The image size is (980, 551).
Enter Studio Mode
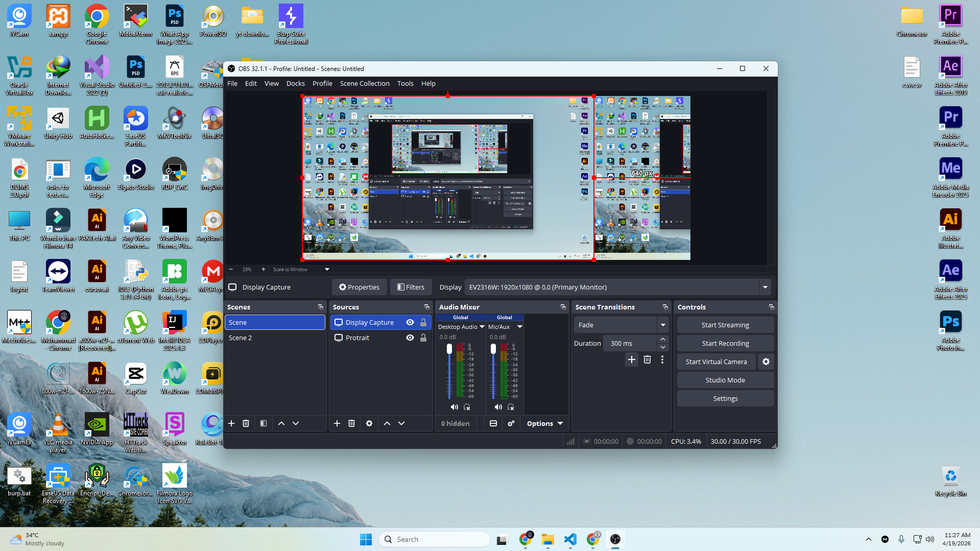pyautogui.click(x=725, y=380)
